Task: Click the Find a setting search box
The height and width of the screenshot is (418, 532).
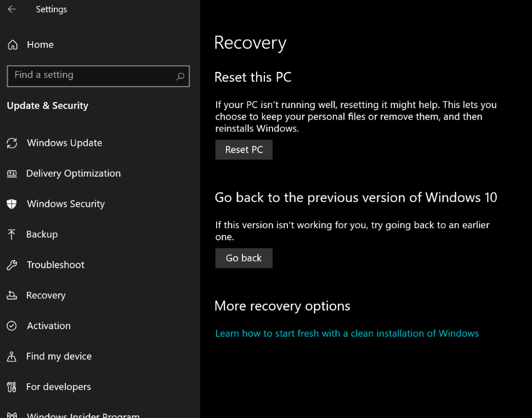Action: tap(98, 76)
